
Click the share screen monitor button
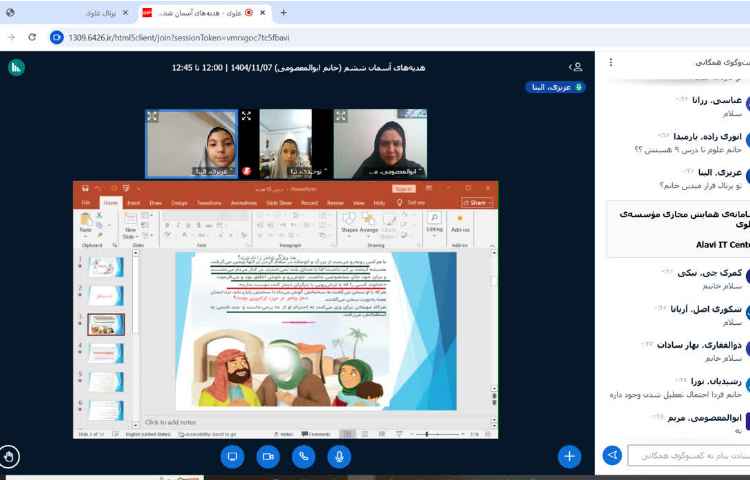tap(232, 456)
